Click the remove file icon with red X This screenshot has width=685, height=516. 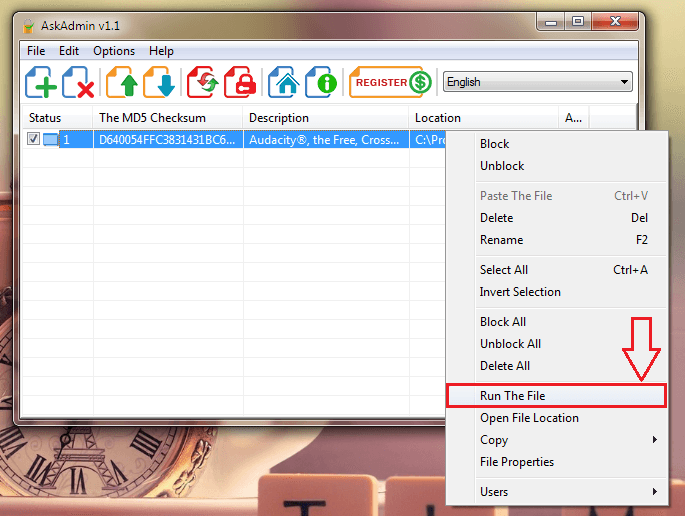79,83
